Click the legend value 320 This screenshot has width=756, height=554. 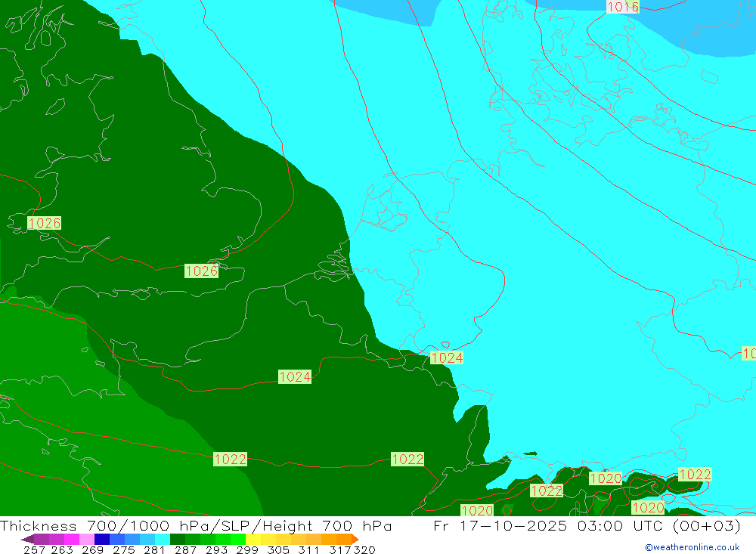[x=364, y=549]
